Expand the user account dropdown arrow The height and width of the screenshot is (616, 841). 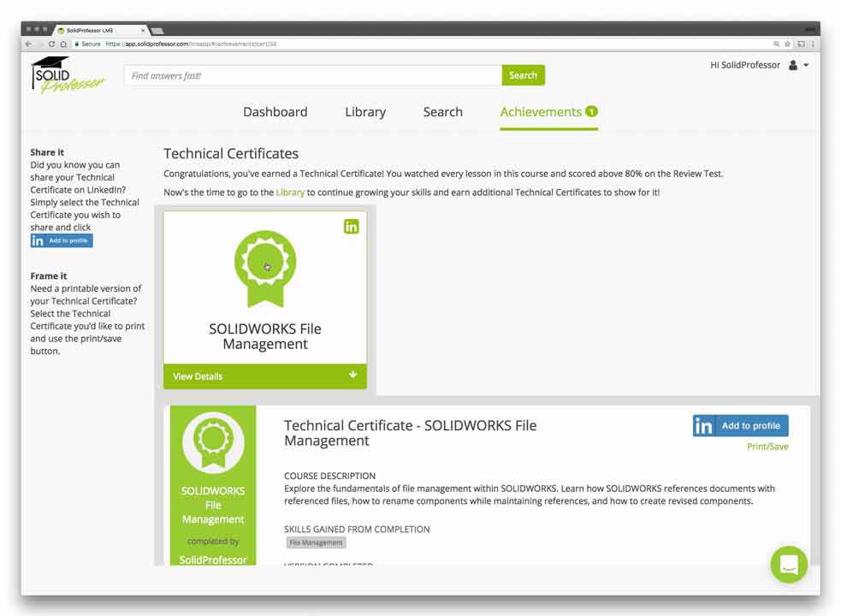tap(806, 66)
